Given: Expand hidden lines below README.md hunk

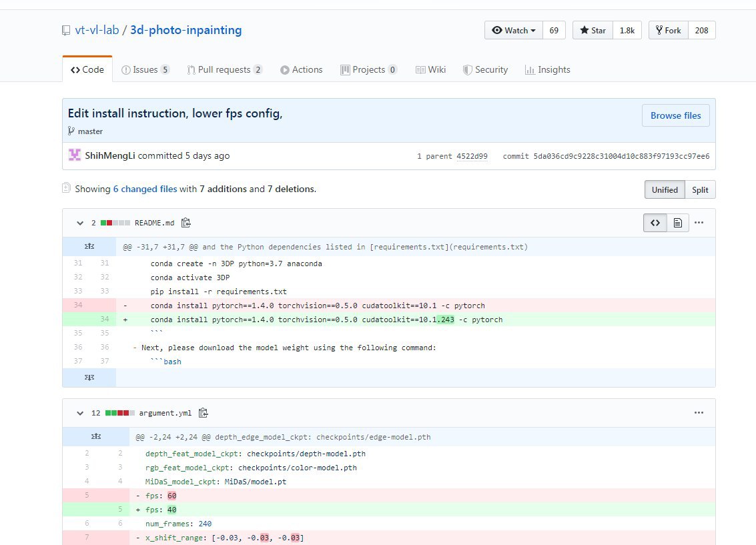Looking at the screenshot, I should (89, 378).
